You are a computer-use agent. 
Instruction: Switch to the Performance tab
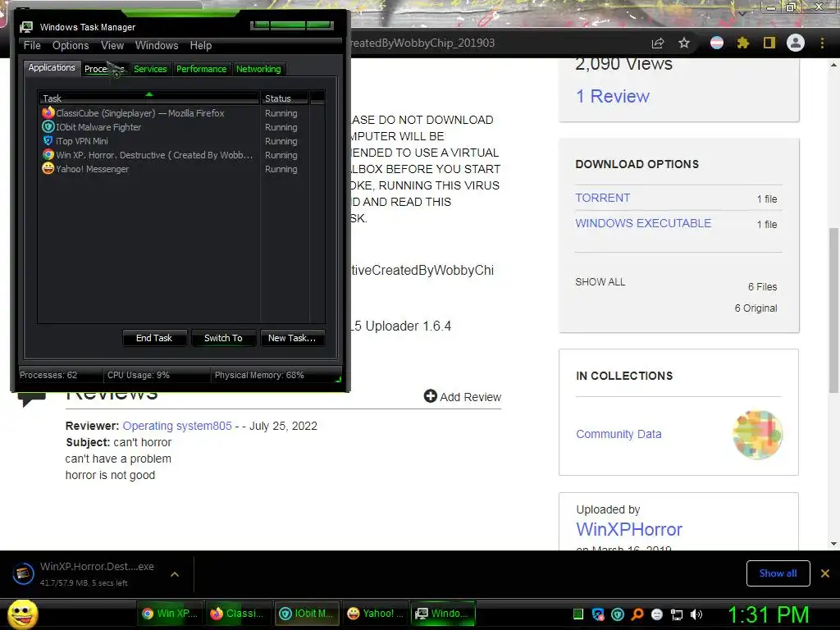point(202,69)
